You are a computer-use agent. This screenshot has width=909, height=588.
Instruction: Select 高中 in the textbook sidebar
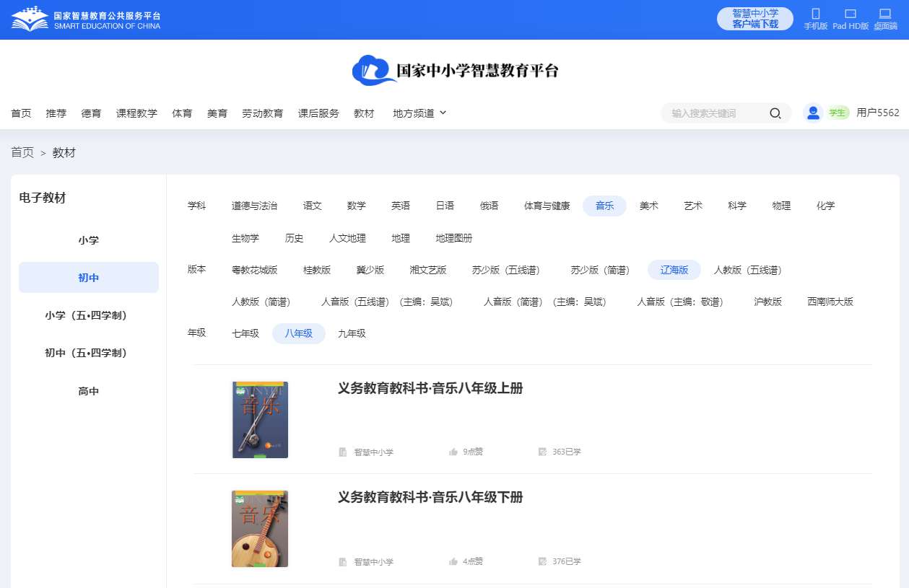point(88,391)
